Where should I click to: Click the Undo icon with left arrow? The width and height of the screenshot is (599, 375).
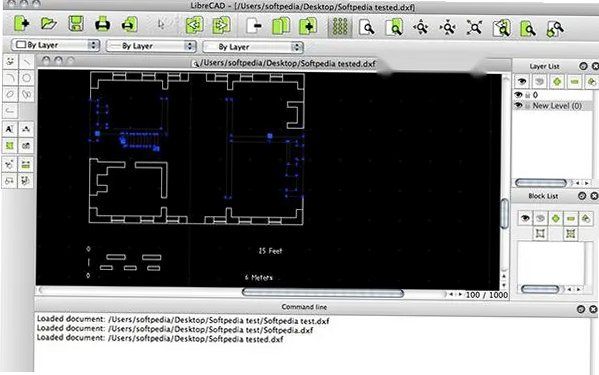(x=194, y=25)
